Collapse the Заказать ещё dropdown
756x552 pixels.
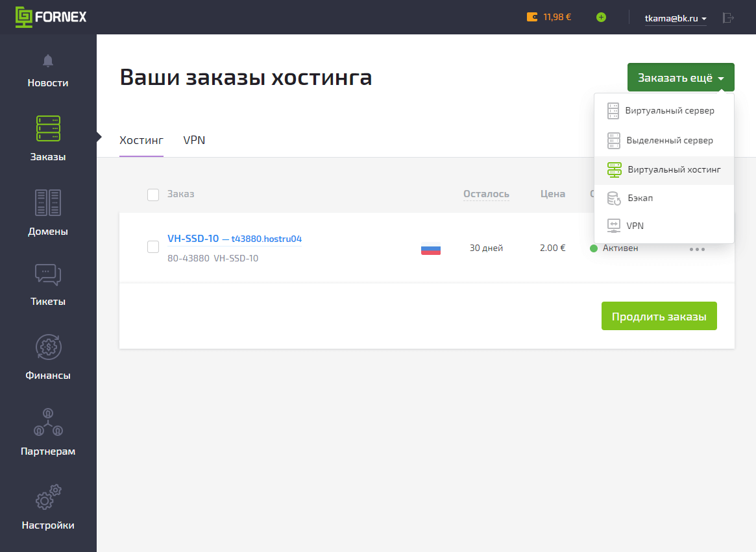click(680, 78)
